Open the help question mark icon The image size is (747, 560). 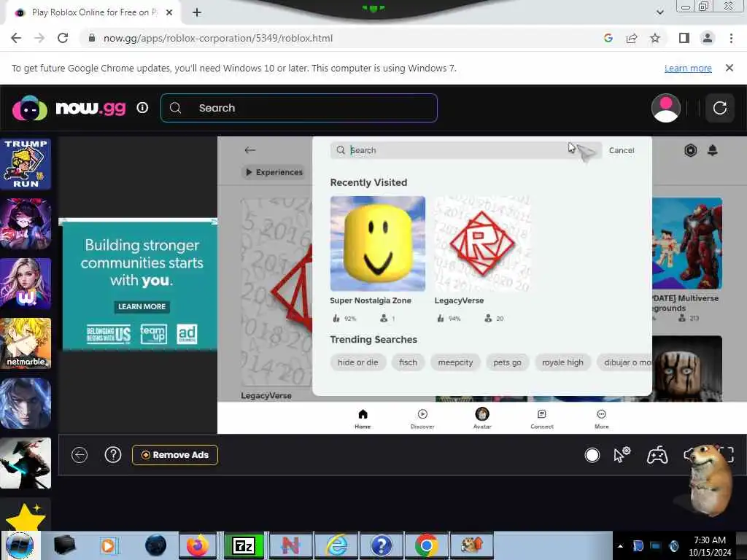(113, 455)
